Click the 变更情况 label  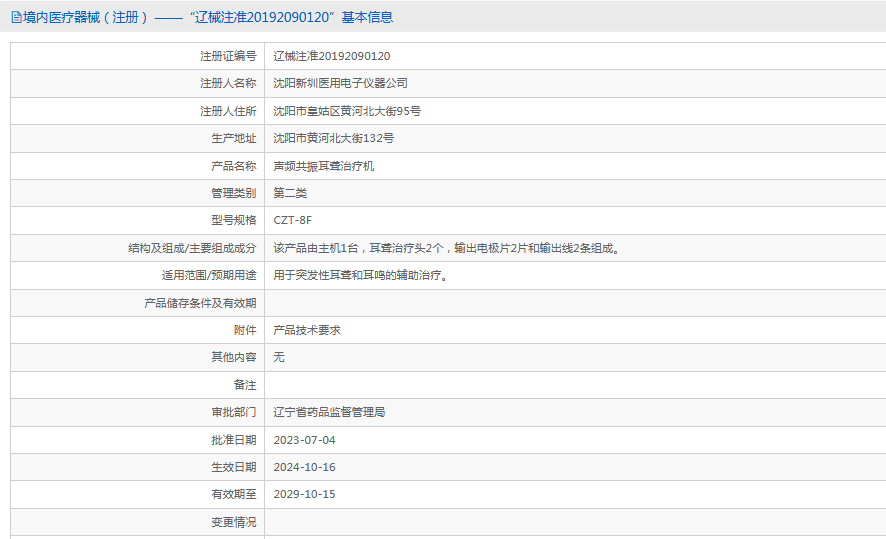click(234, 522)
